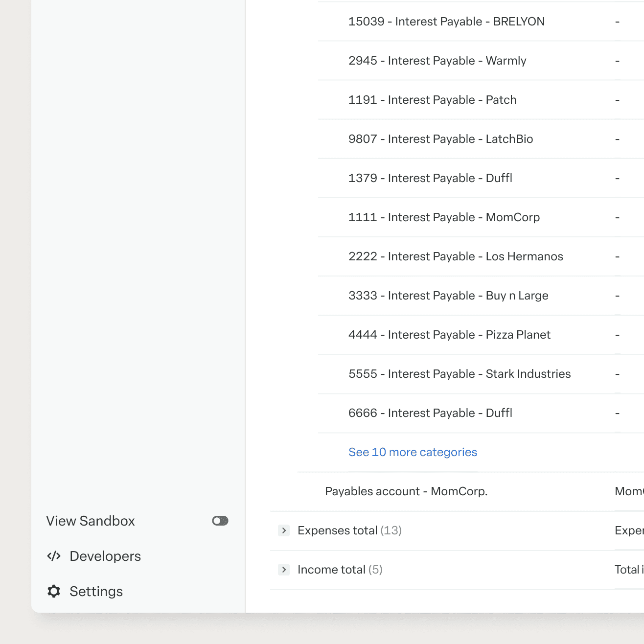Expand the Expenses total row

tap(284, 530)
